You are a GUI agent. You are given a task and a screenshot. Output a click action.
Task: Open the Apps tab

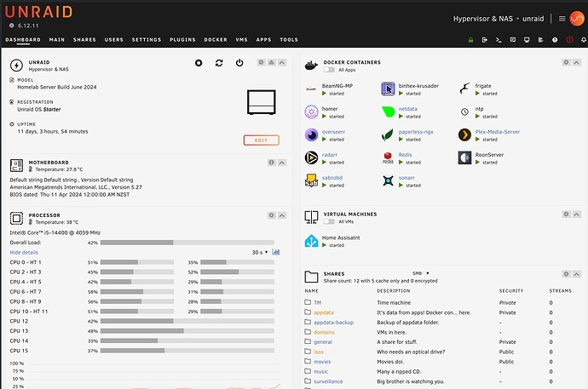(263, 40)
